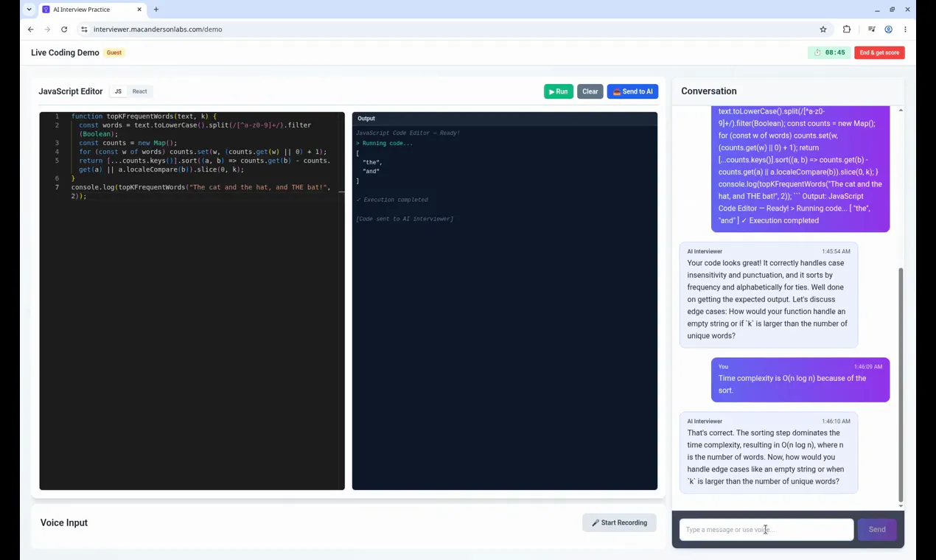Click the address bar URL
The image size is (936, 560).
click(158, 29)
